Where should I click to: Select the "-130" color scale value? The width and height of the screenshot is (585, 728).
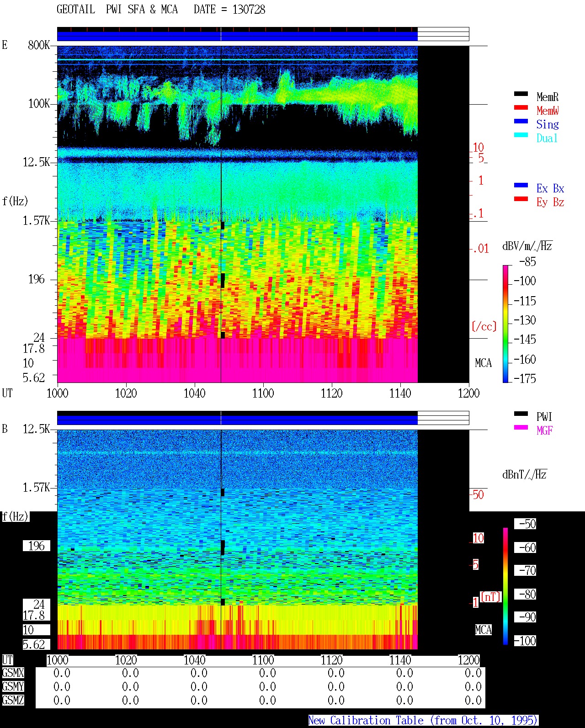pos(525,320)
